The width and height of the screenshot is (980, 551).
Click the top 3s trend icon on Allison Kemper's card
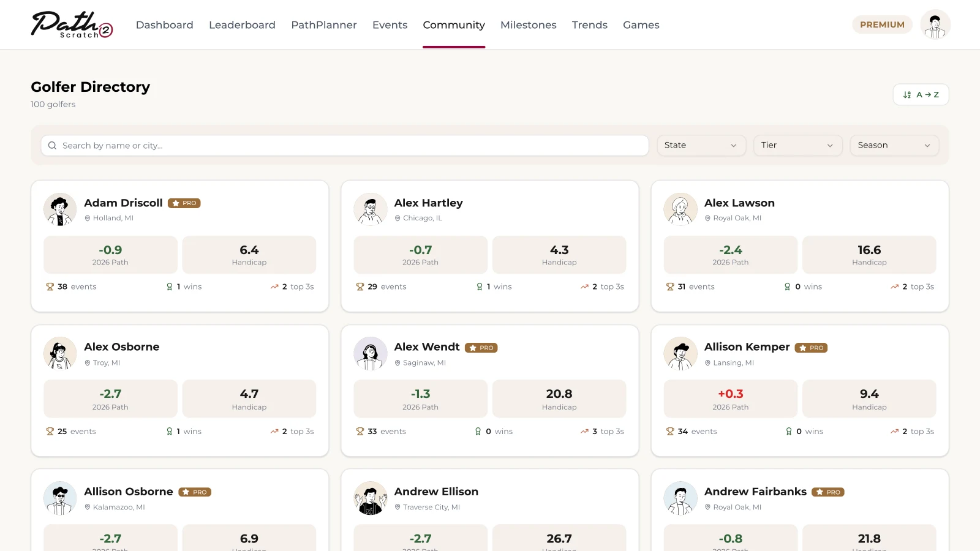tap(895, 432)
